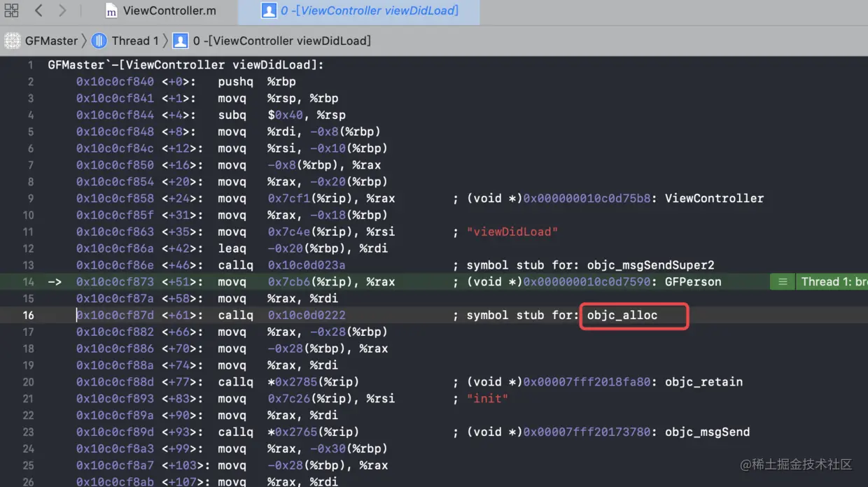Image resolution: width=868 pixels, height=487 pixels.
Task: Open 0 -[ViewController viewDidLoad] breadcrumb item
Action: point(281,41)
